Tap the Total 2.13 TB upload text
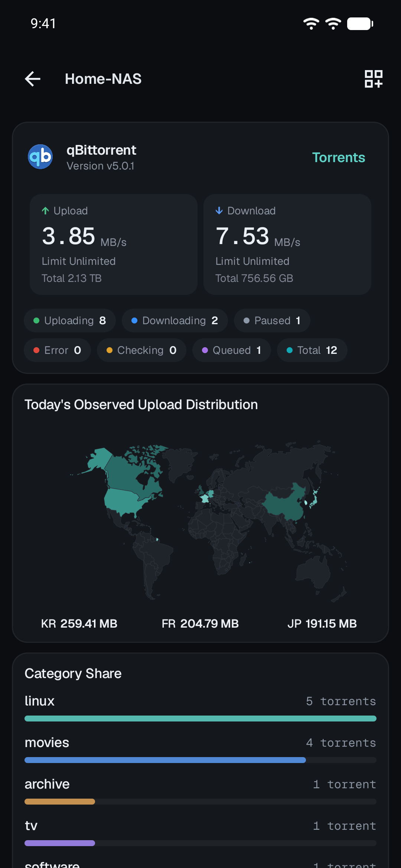The height and width of the screenshot is (868, 401). click(72, 278)
